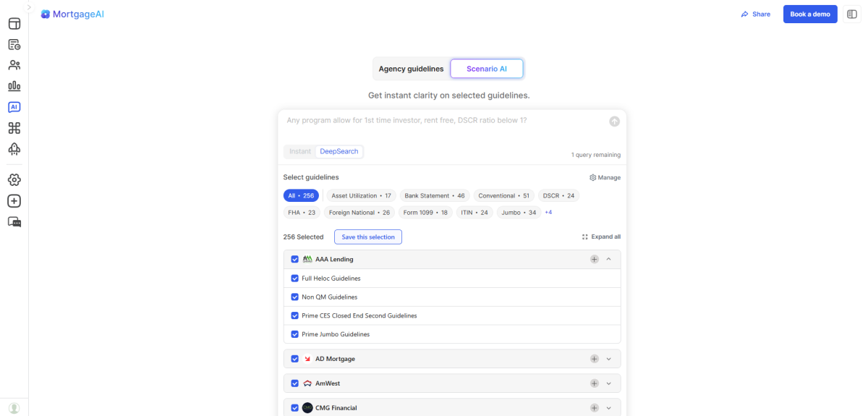The width and height of the screenshot is (868, 416).
Task: Select DeepSearch mode
Action: coord(339,151)
